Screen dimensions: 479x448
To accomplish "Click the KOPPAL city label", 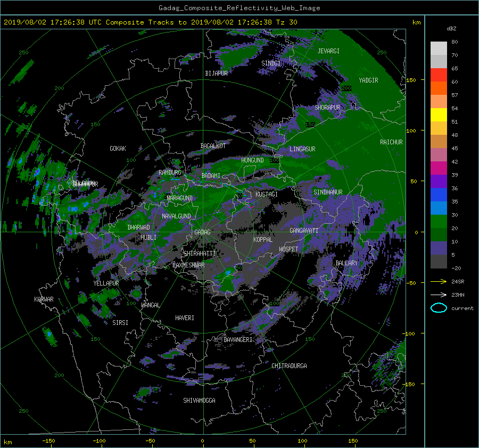I will (263, 240).
